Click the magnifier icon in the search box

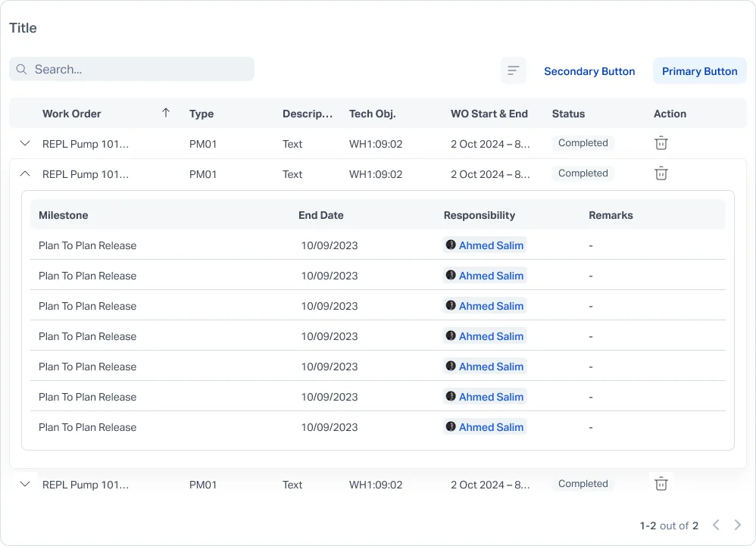(x=21, y=70)
